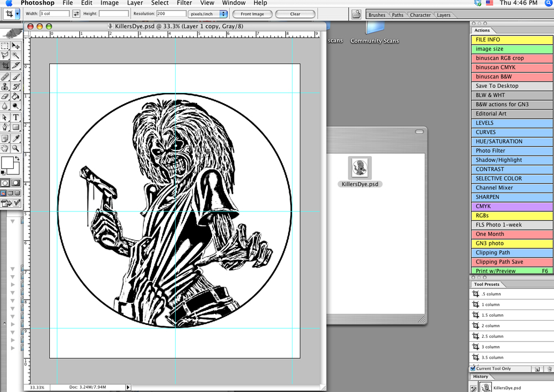Screen dimensions: 554x392
Task: Click the foreground color swatch
Action: coord(7,163)
